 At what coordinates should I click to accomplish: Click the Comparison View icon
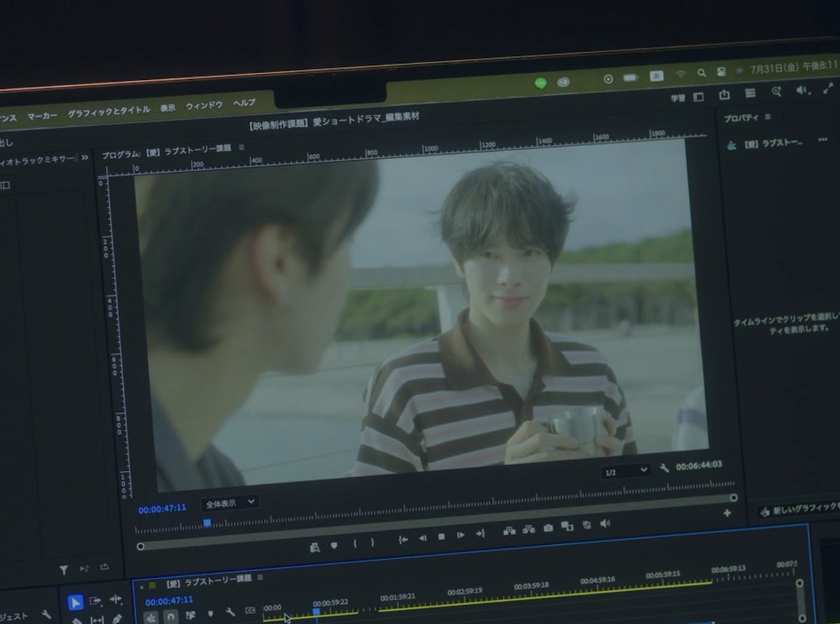pos(567,526)
